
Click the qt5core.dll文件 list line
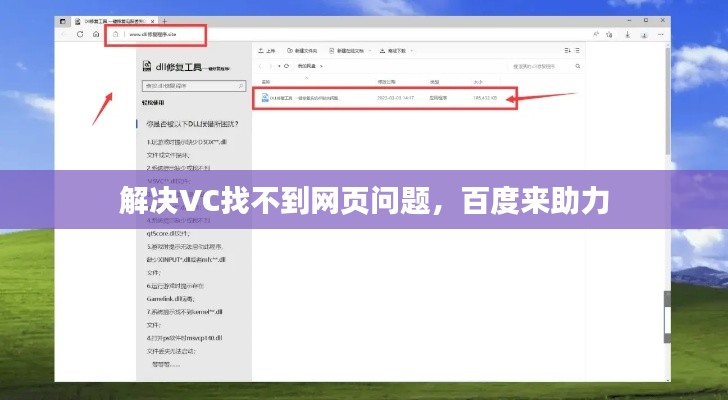tap(168, 233)
